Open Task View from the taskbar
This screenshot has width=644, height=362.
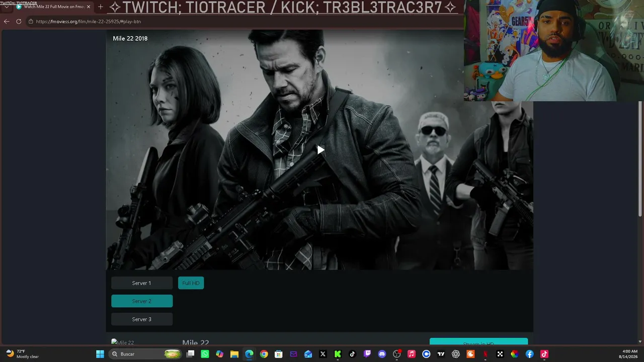point(190,354)
